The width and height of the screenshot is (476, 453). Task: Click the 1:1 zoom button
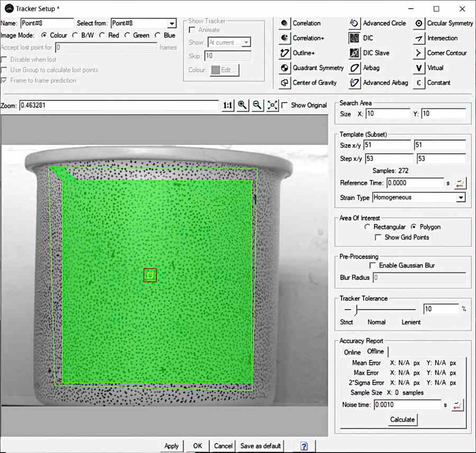227,105
